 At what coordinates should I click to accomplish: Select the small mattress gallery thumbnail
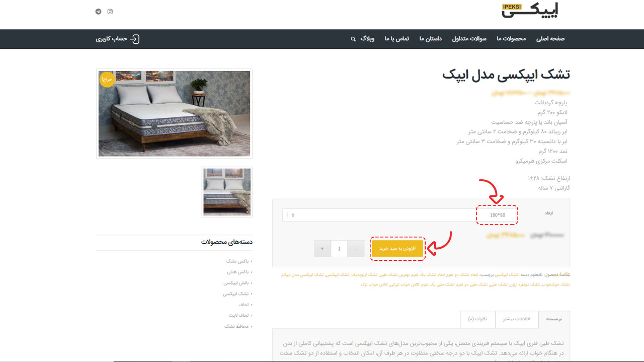click(227, 192)
